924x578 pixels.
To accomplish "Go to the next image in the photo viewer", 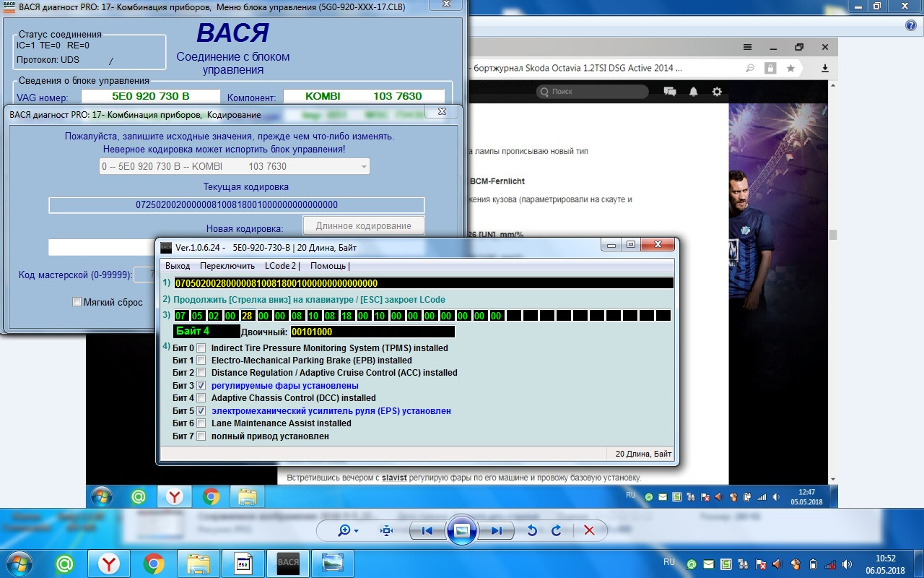I will 497,530.
